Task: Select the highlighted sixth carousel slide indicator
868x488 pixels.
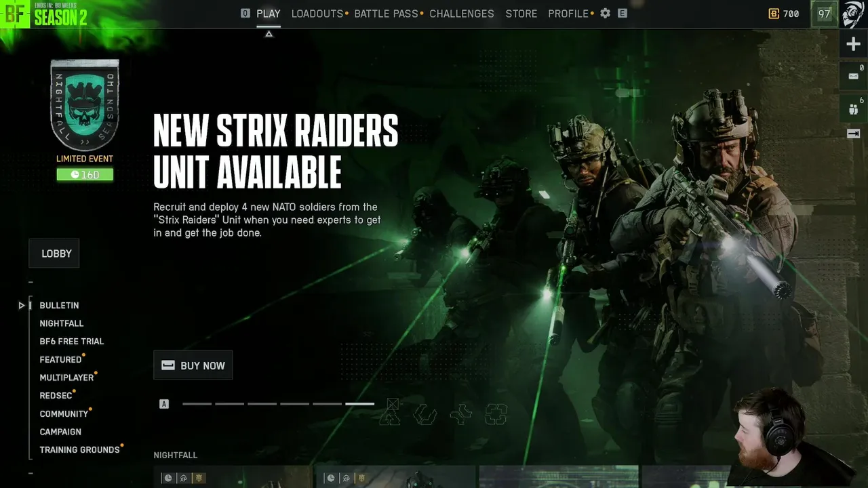Action: point(359,404)
